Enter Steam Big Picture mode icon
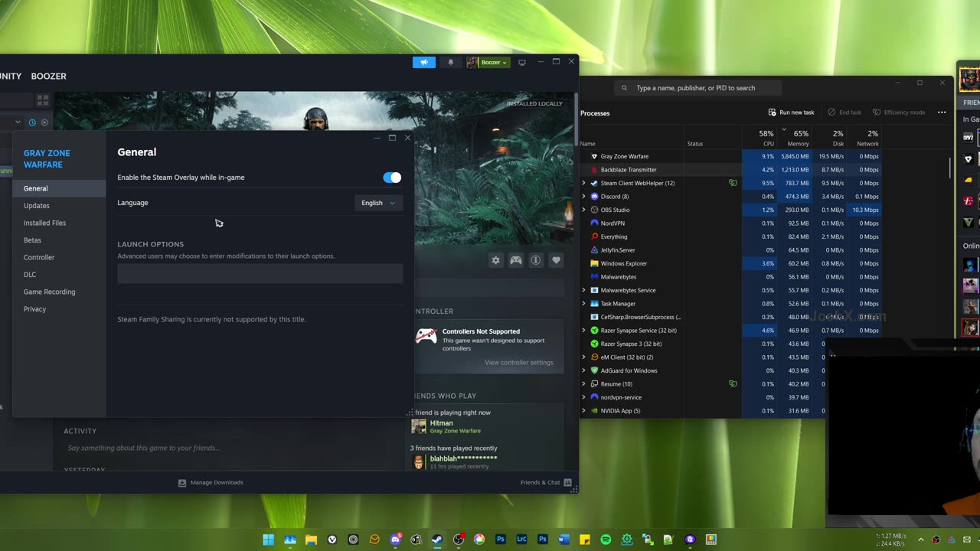This screenshot has width=980, height=551. coord(522,62)
